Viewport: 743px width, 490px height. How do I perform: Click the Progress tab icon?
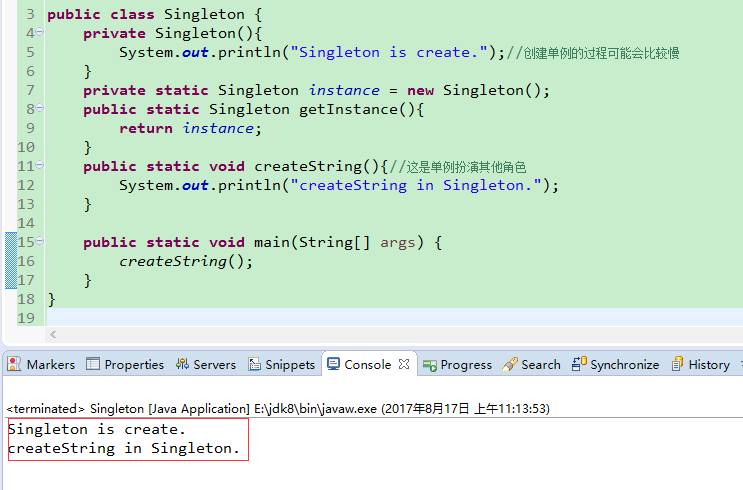point(430,365)
